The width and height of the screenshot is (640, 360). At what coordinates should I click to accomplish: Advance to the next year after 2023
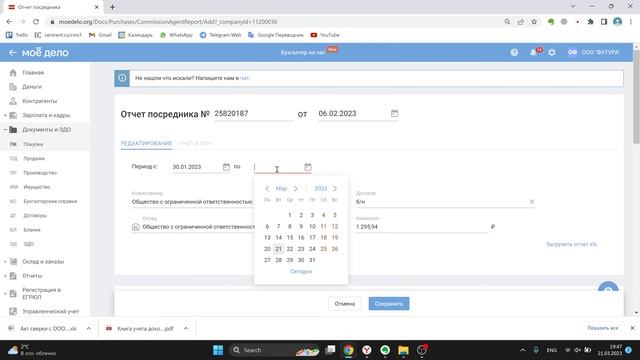pyautogui.click(x=335, y=189)
